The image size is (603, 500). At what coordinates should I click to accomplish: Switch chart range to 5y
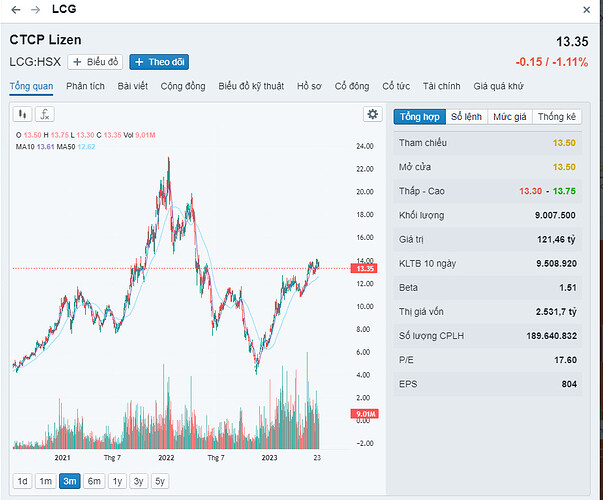[x=160, y=481]
